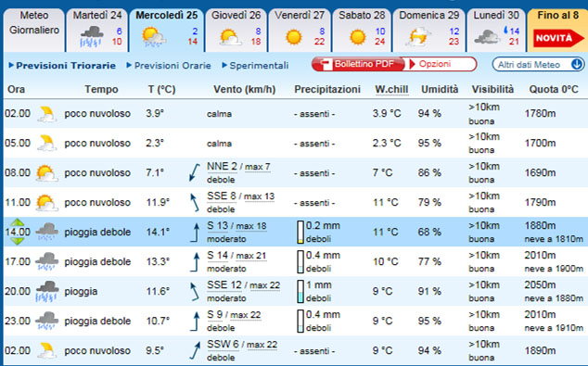This screenshot has height=366, width=588.
Task: Click the wind arrow icon for NNE 2
Action: pyautogui.click(x=194, y=172)
